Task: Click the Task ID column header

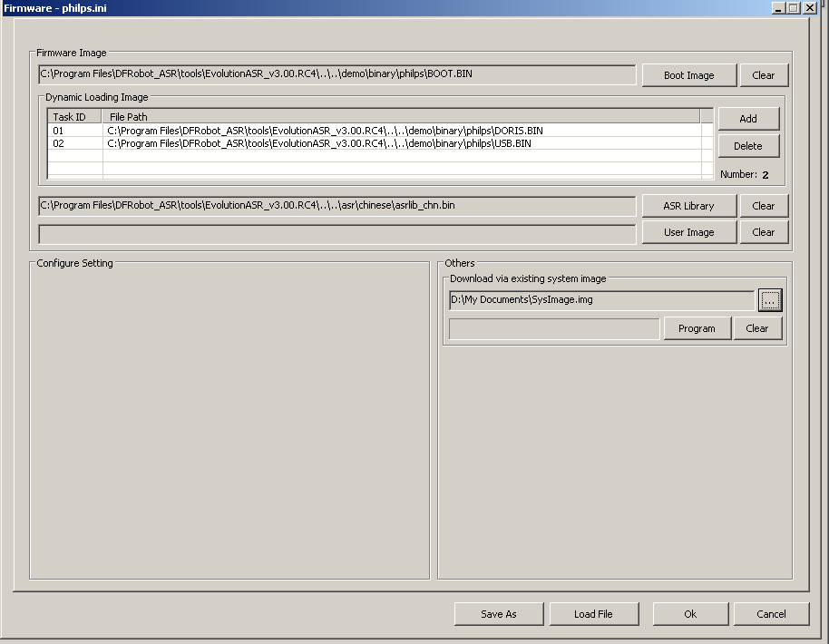Action: (74, 117)
